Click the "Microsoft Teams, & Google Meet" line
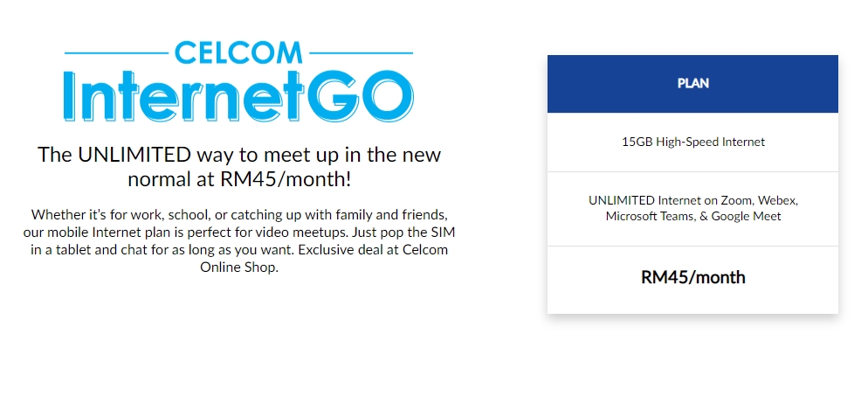The height and width of the screenshot is (396, 868). pos(692,216)
